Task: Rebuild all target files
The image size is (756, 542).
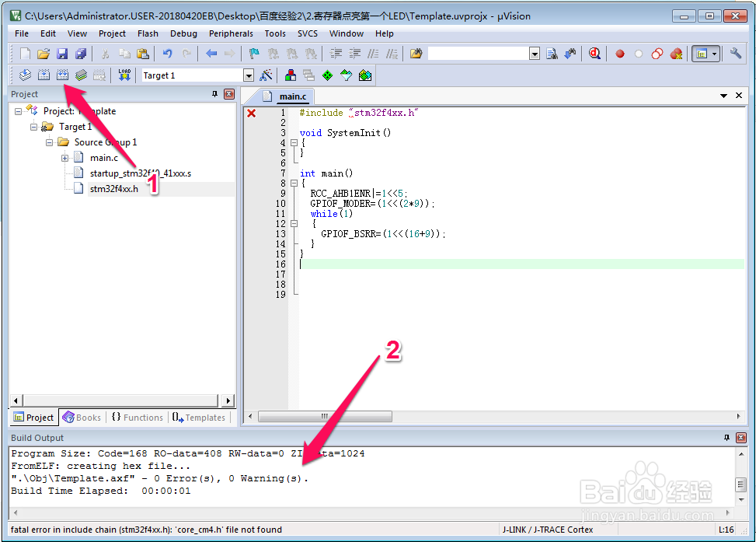Action: tap(63, 75)
